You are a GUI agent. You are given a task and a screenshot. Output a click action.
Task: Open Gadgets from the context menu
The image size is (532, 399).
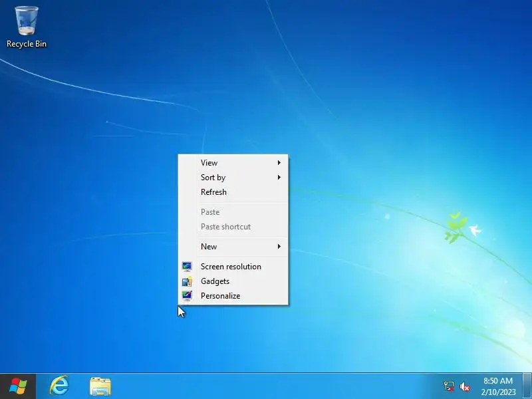point(233,281)
